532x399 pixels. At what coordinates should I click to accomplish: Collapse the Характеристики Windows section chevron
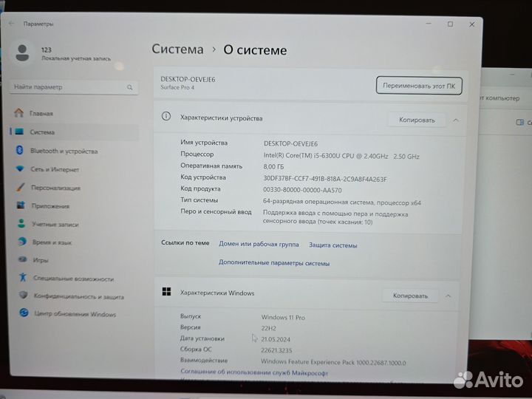click(x=449, y=296)
